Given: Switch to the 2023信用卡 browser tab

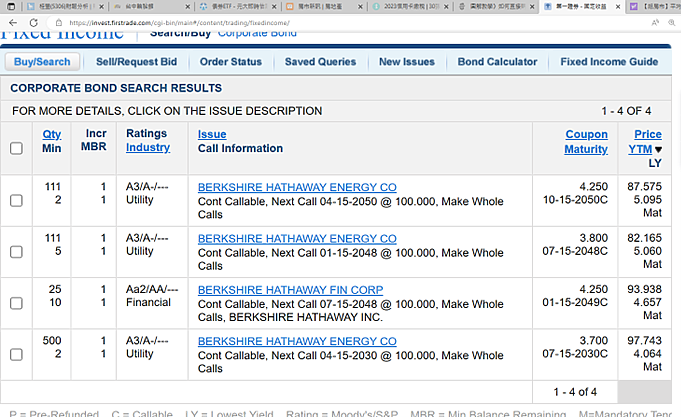Looking at the screenshot, I should tap(410, 7).
